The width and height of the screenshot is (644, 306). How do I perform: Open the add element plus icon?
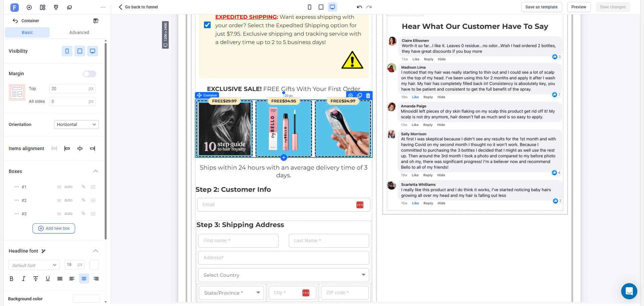point(29,7)
